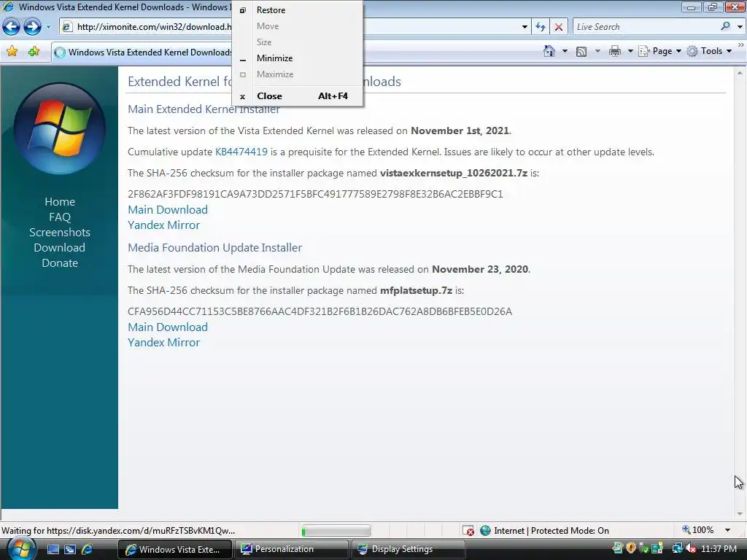The height and width of the screenshot is (560, 747).
Task: Click the Print printer icon
Action: (615, 51)
